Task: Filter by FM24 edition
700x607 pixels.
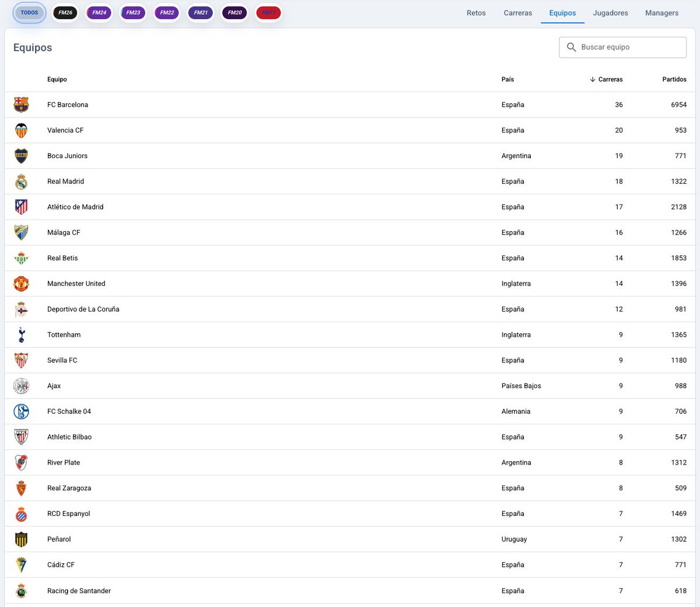Action: (99, 12)
